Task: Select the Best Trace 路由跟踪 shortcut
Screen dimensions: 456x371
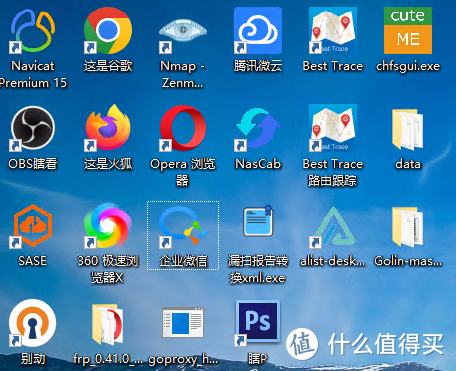Action: (333, 128)
